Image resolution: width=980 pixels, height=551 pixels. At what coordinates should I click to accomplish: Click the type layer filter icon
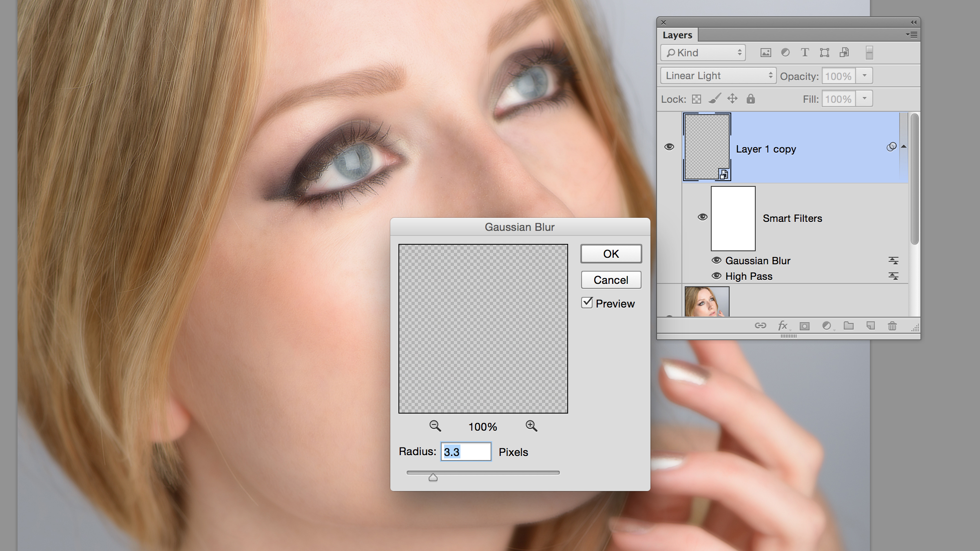(x=805, y=53)
